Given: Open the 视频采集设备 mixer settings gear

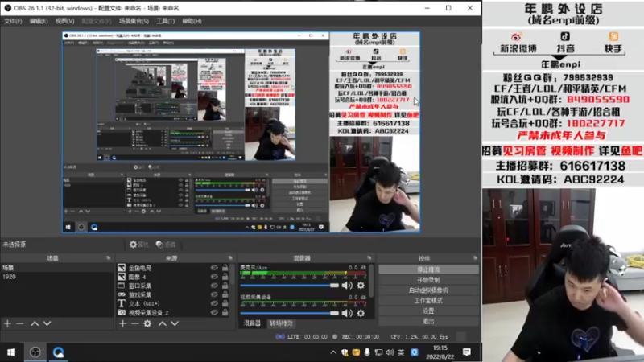Looking at the screenshot, I should pyautogui.click(x=361, y=313).
